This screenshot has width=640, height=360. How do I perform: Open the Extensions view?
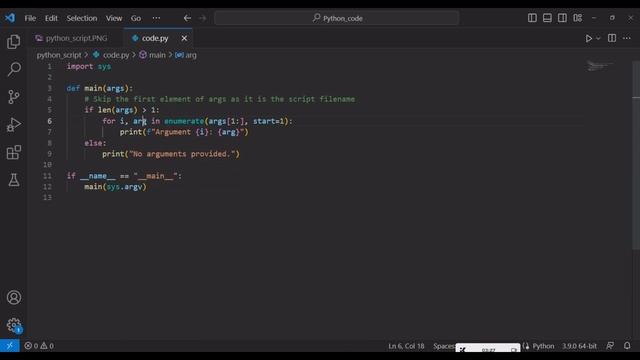13,152
